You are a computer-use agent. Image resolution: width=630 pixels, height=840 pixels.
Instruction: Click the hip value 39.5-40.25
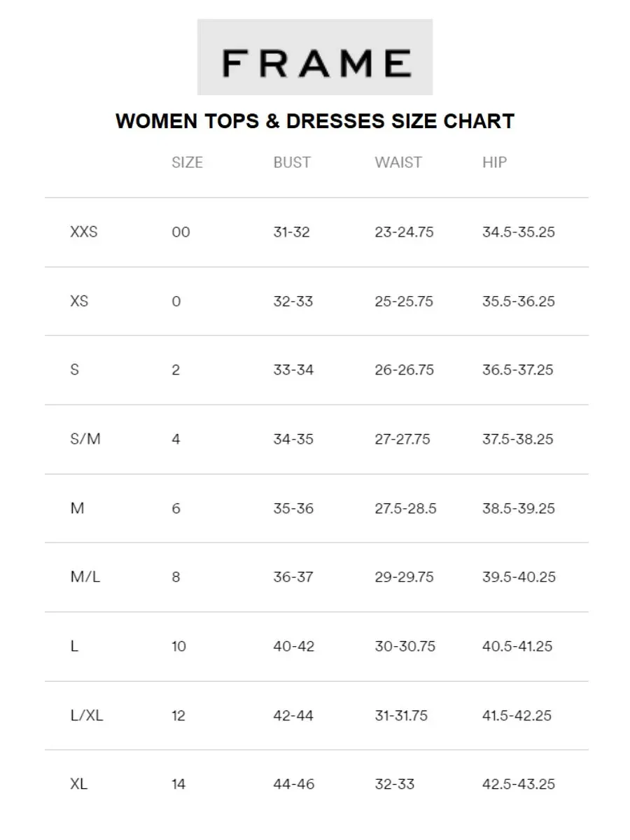point(519,577)
